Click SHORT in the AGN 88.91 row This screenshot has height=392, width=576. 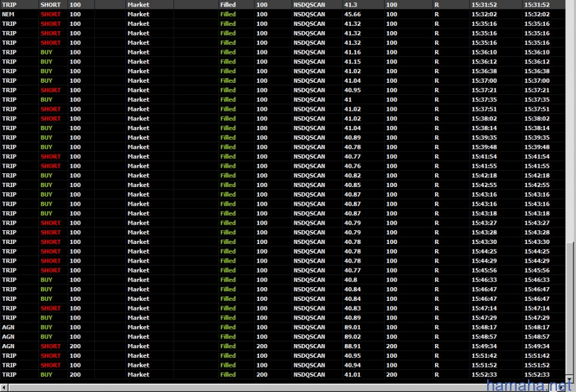tap(50, 346)
